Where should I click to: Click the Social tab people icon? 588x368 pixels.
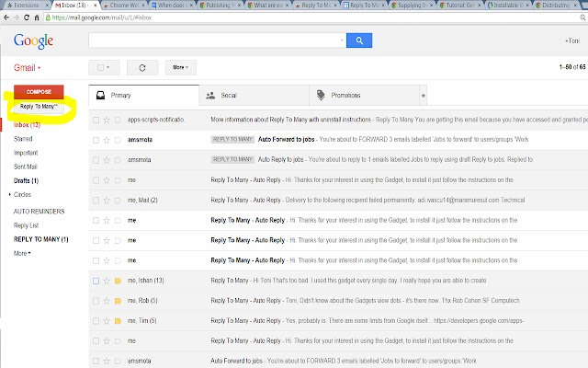tap(210, 96)
